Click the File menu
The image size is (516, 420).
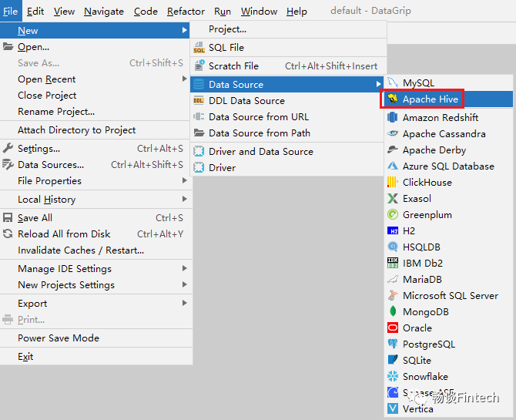[x=10, y=12]
